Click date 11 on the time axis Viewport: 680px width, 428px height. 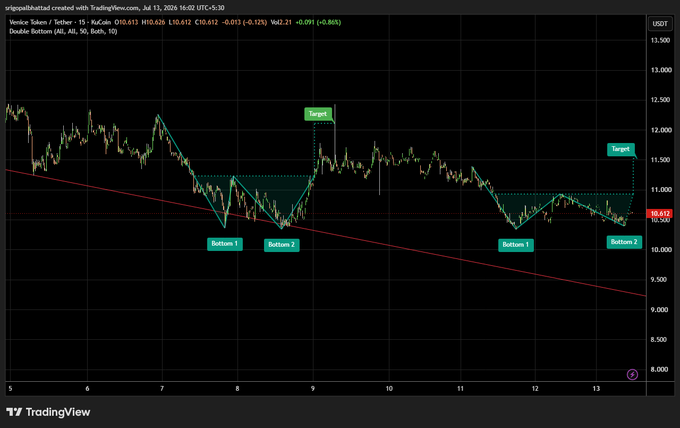pyautogui.click(x=460, y=389)
